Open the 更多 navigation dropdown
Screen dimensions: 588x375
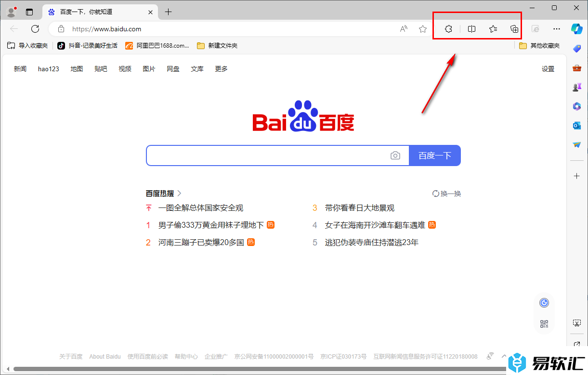(221, 69)
